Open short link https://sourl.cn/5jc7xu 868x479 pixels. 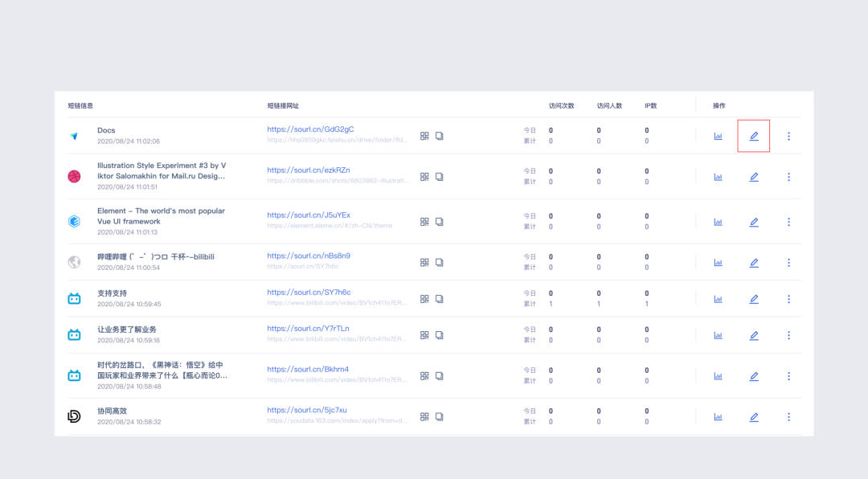(x=307, y=411)
